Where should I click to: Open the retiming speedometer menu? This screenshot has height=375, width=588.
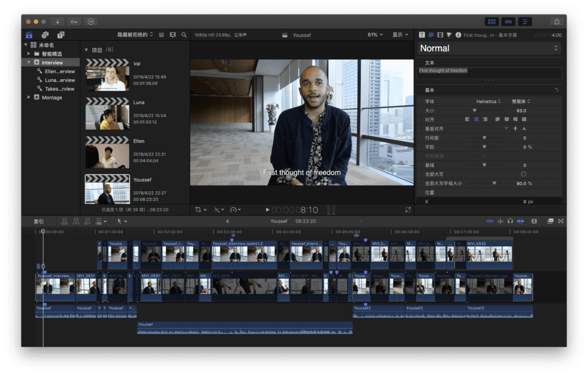click(235, 210)
